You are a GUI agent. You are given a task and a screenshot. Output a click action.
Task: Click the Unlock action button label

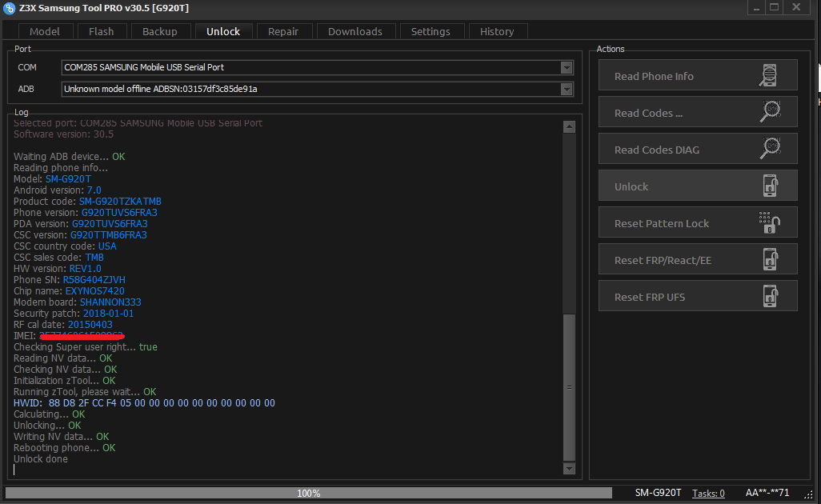pos(631,187)
